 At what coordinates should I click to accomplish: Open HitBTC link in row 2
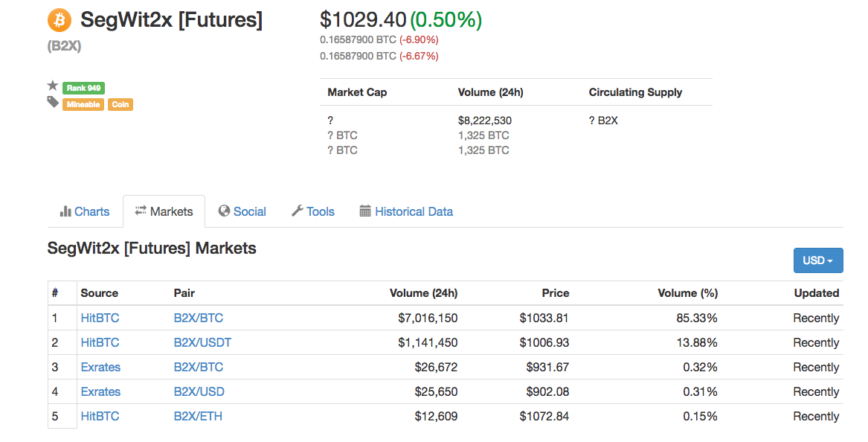coord(100,343)
